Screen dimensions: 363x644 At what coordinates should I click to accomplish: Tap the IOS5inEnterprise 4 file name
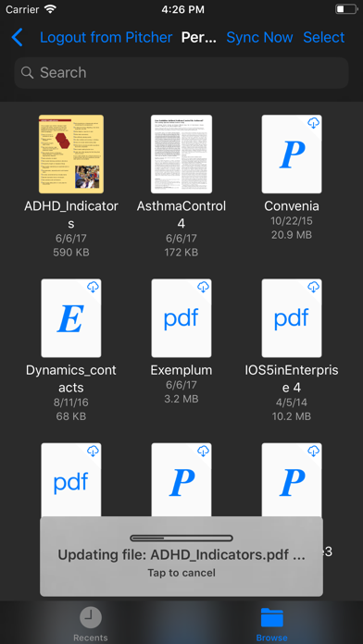coord(292,379)
